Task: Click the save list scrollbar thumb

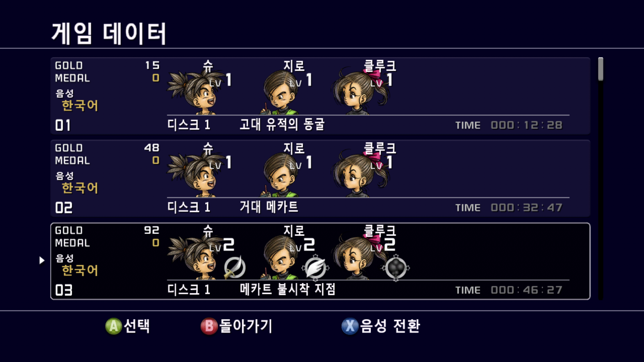Action: (600, 69)
